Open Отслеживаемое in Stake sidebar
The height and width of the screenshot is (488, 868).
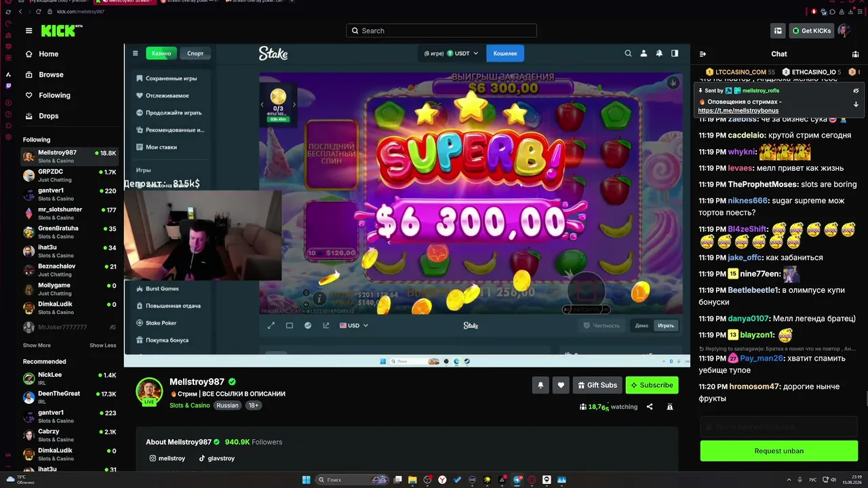(x=163, y=96)
